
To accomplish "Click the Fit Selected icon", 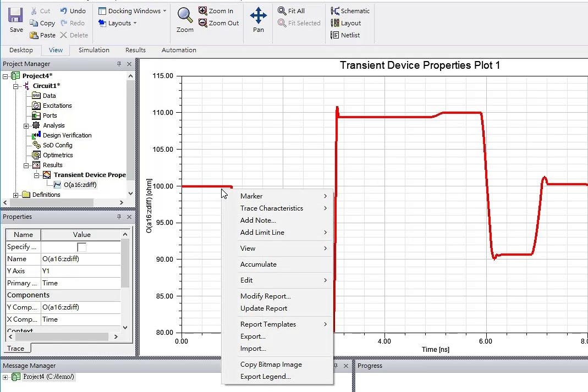I will pyautogui.click(x=282, y=23).
